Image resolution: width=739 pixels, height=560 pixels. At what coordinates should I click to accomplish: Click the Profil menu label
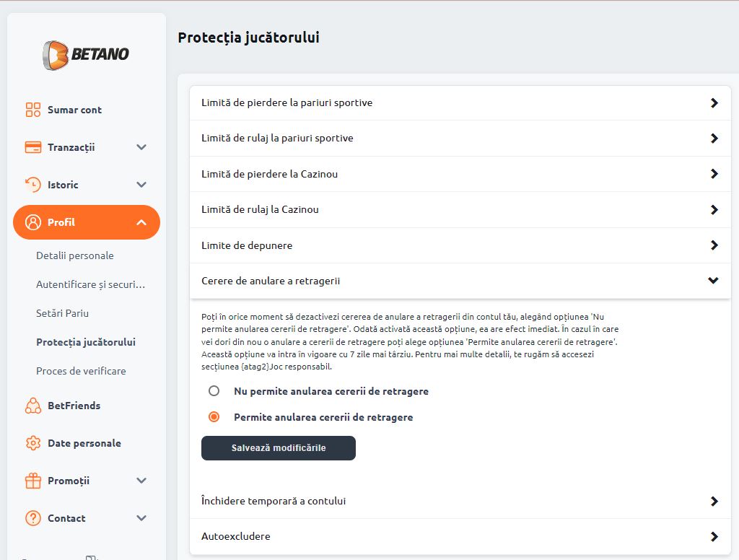coord(61,222)
